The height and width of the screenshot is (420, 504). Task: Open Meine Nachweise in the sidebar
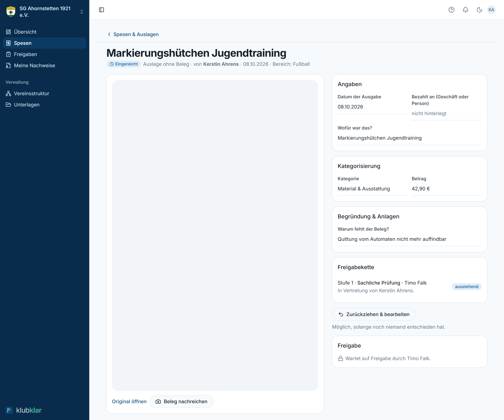45,65
